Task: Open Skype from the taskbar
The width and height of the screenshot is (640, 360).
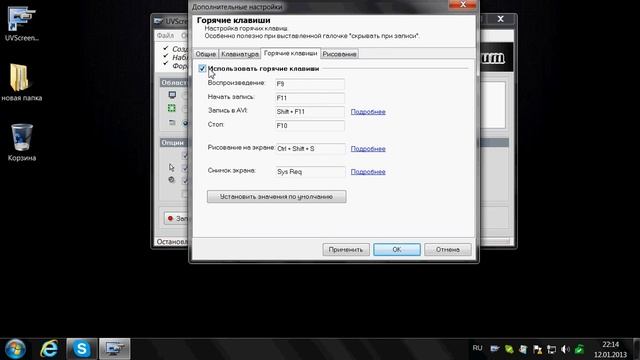Action: coord(82,349)
